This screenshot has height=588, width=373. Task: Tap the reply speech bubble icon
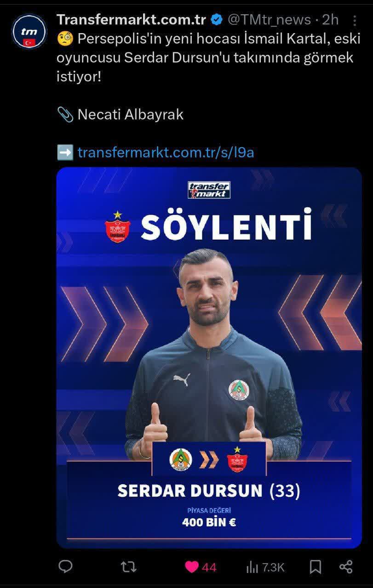pyautogui.click(x=66, y=567)
